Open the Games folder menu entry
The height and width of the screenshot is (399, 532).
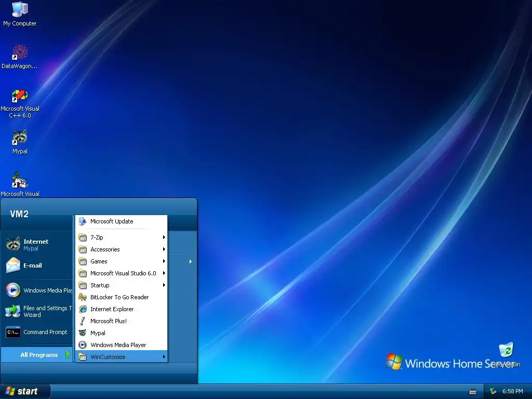pyautogui.click(x=122, y=261)
